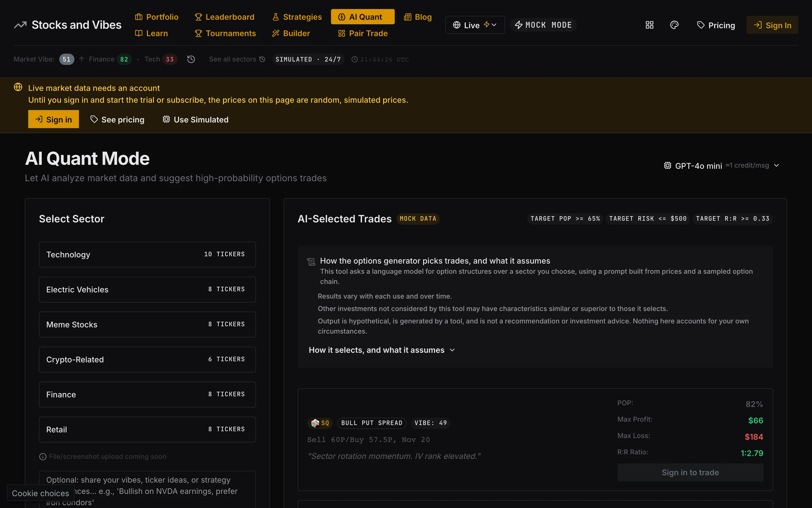Click the document icon beside generator explanation
The height and width of the screenshot is (508, 812).
(311, 262)
